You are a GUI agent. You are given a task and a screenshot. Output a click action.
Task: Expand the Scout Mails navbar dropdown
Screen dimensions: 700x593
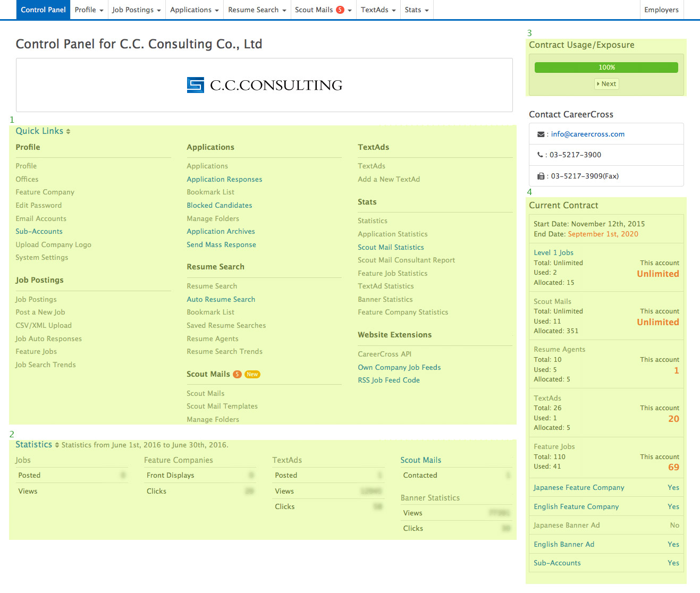(x=323, y=10)
